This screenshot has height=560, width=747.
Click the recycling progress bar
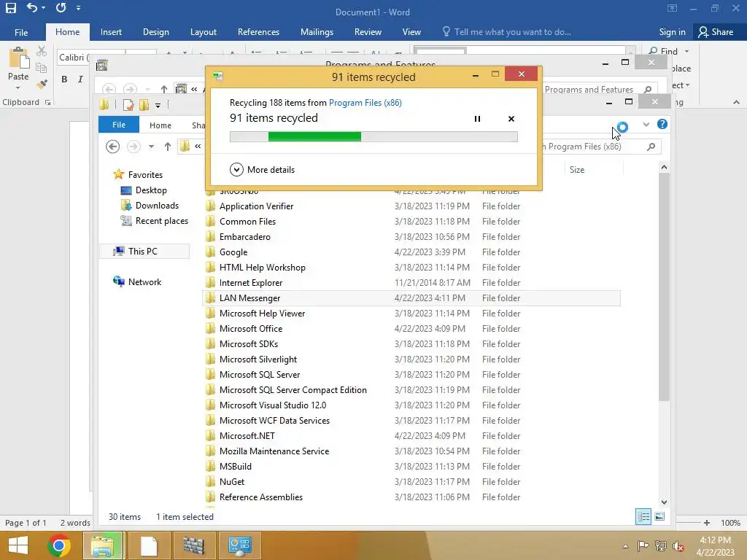(373, 137)
